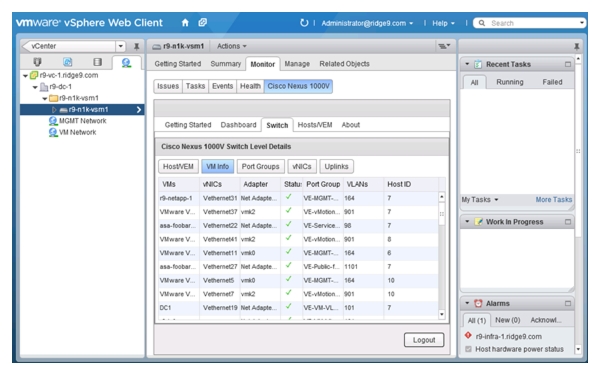
Task: Click VM table scrollbar down arrow
Action: pos(442,314)
